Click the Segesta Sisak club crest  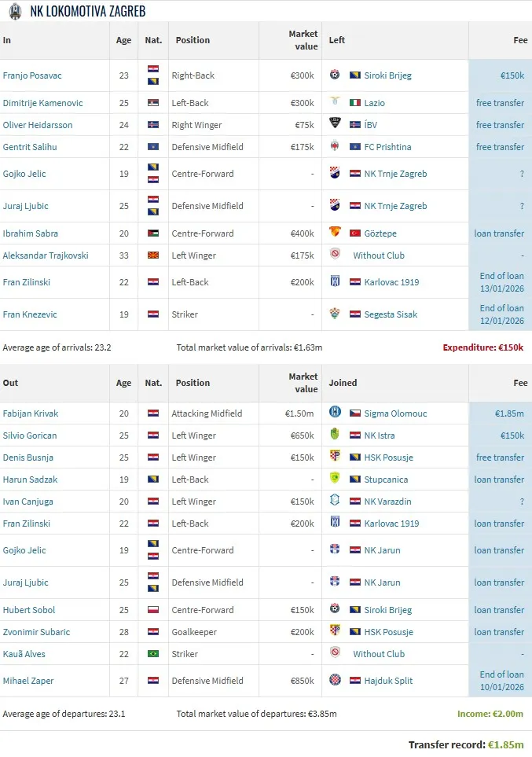pyautogui.click(x=335, y=314)
